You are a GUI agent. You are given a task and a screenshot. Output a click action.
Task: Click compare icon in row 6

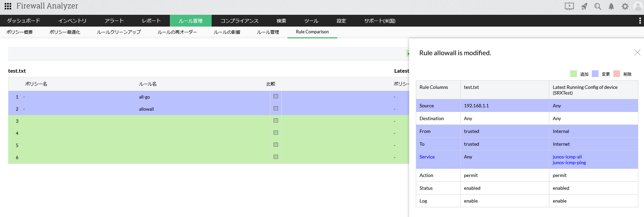tap(276, 157)
